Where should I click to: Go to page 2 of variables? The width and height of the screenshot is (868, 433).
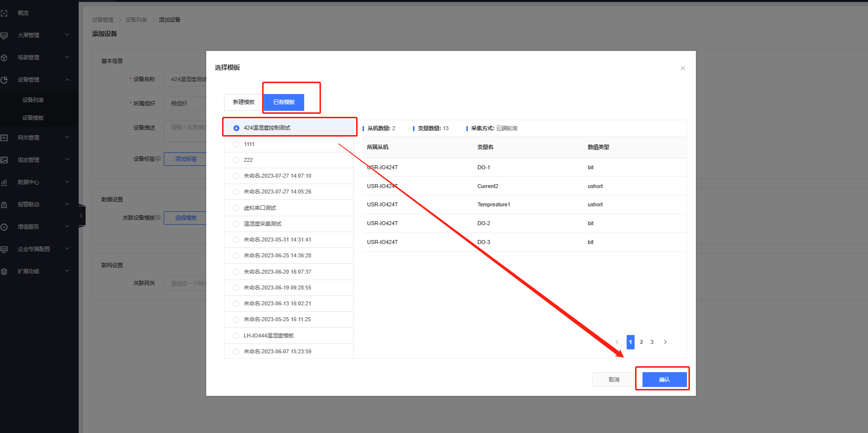tap(641, 342)
